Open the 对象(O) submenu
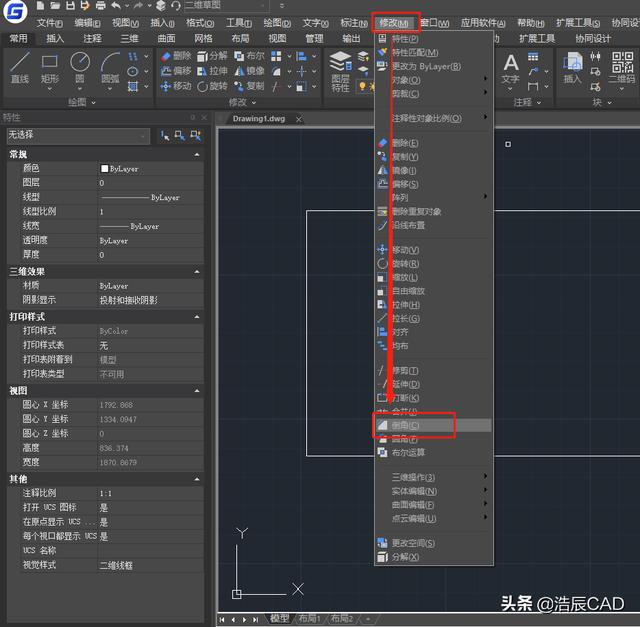The height and width of the screenshot is (627, 640). [433, 80]
